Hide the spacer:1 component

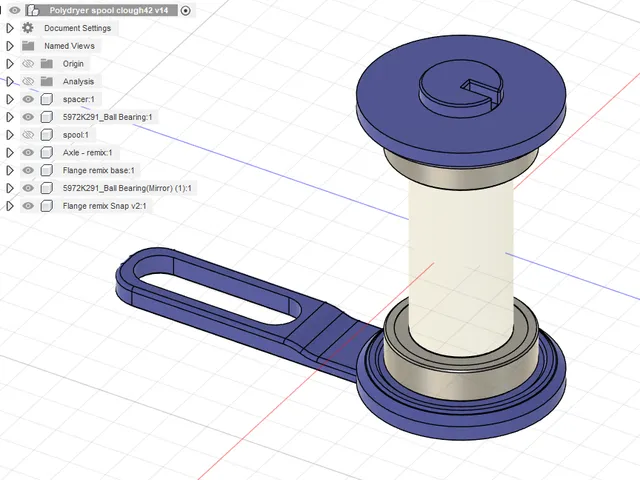[x=28, y=99]
